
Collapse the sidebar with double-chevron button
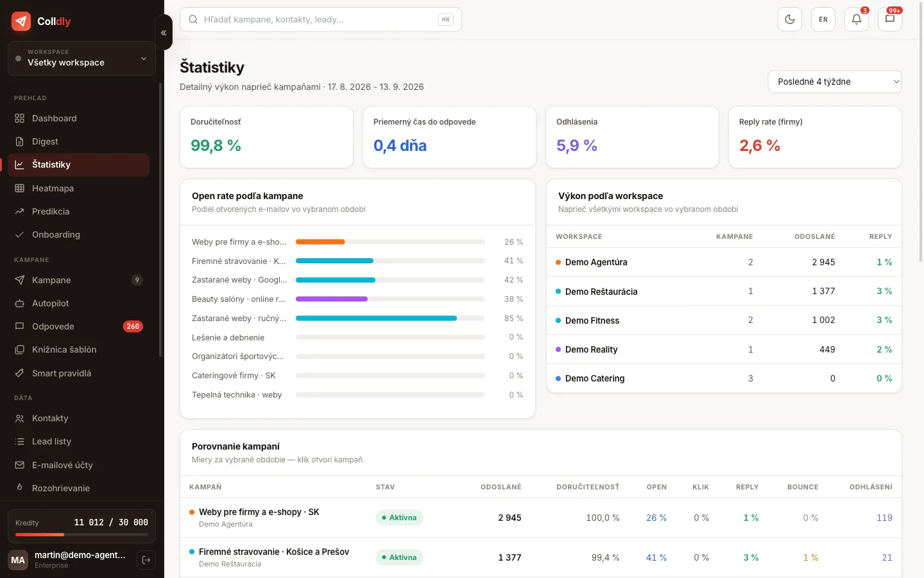164,32
